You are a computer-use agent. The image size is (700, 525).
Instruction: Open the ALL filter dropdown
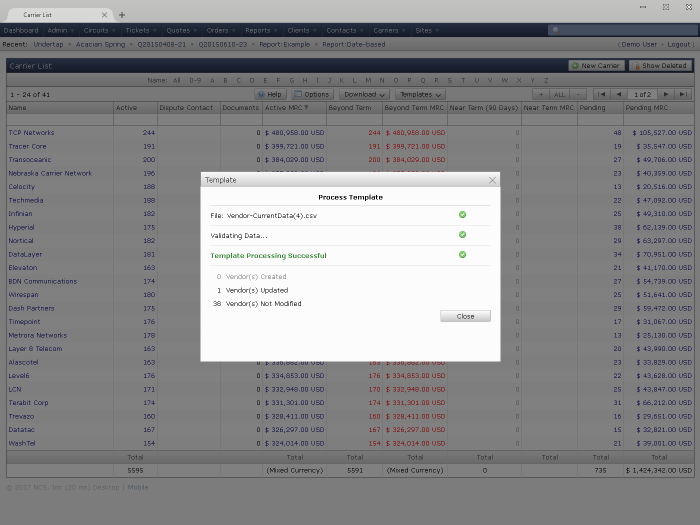561,94
